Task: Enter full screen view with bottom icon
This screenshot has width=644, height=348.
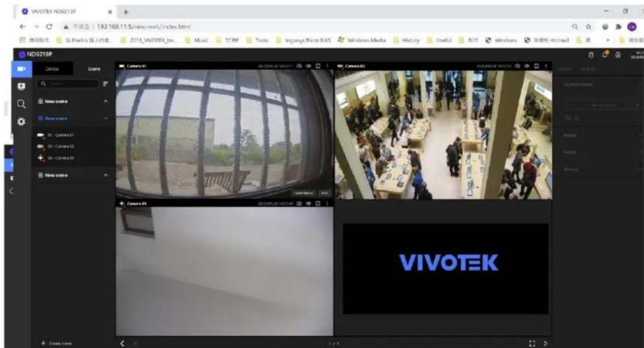Action: (x=532, y=343)
